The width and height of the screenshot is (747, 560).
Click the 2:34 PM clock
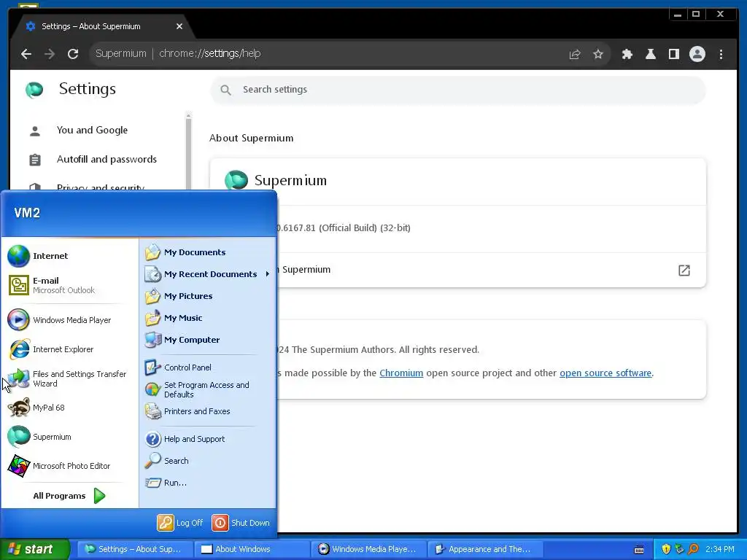[x=720, y=550]
